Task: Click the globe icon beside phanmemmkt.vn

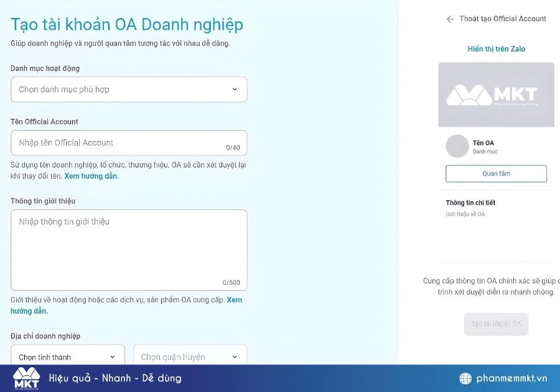Action: pyautogui.click(x=465, y=378)
